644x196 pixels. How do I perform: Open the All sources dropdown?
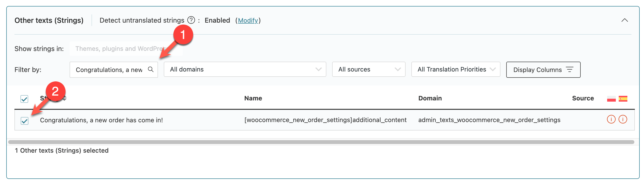coord(368,69)
